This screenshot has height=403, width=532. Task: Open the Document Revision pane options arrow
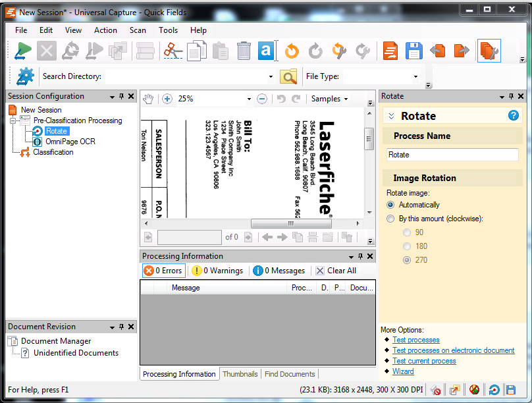point(112,327)
